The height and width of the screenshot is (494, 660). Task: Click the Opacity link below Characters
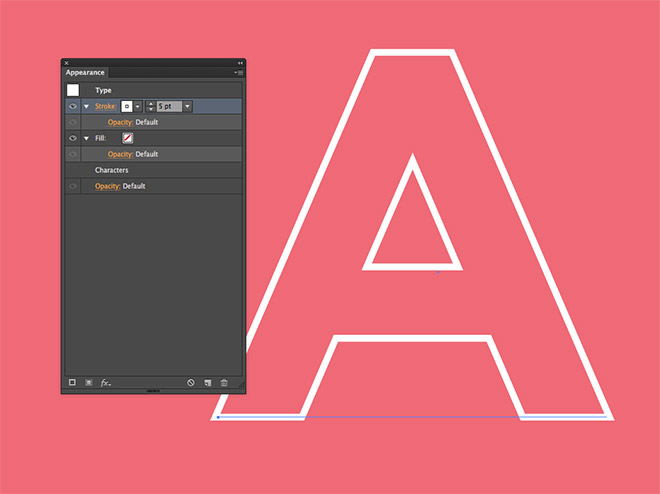click(108, 186)
